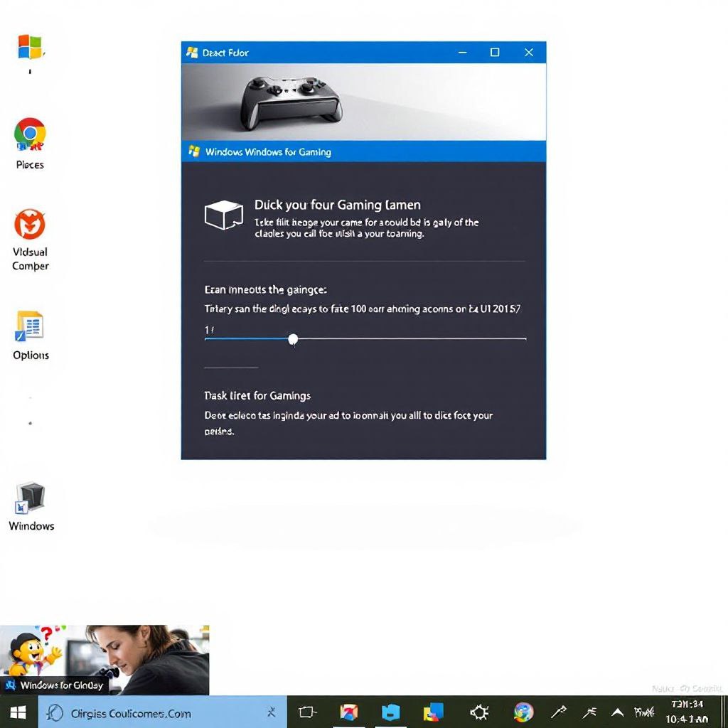Open the browser globe icon from the taskbar
This screenshot has height=728, width=728.
[523, 712]
